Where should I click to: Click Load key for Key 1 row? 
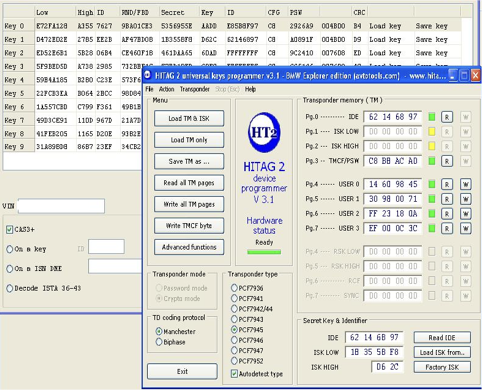[385, 39]
